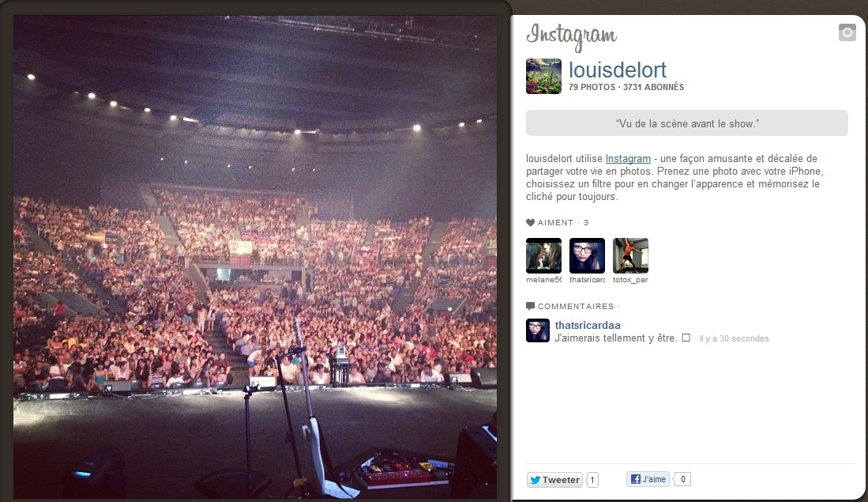This screenshot has height=502, width=868.
Task: Click the Facebook J'aime button
Action: [648, 479]
